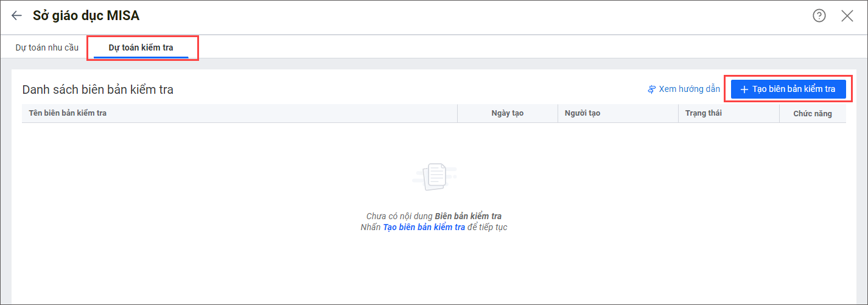The width and height of the screenshot is (868, 305).
Task: Go back using the left arrow icon
Action: click(x=16, y=16)
